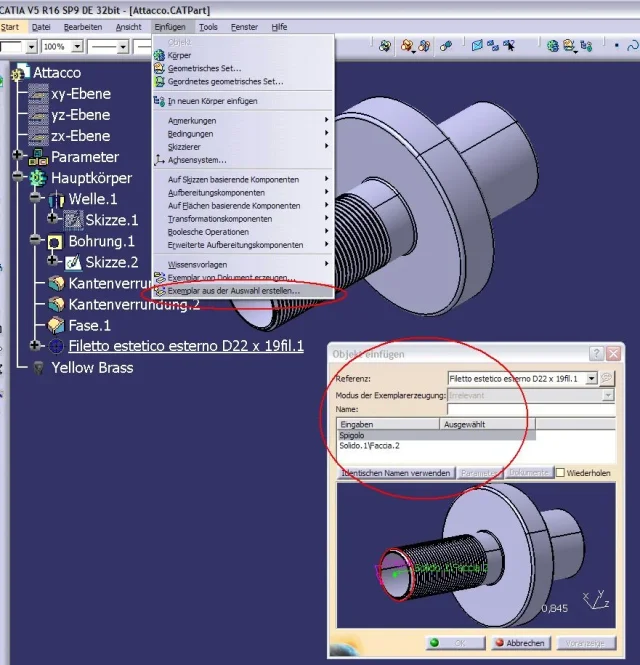
Task: Choose Exemplar aus der Auswahl erstellen
Action: point(243,291)
